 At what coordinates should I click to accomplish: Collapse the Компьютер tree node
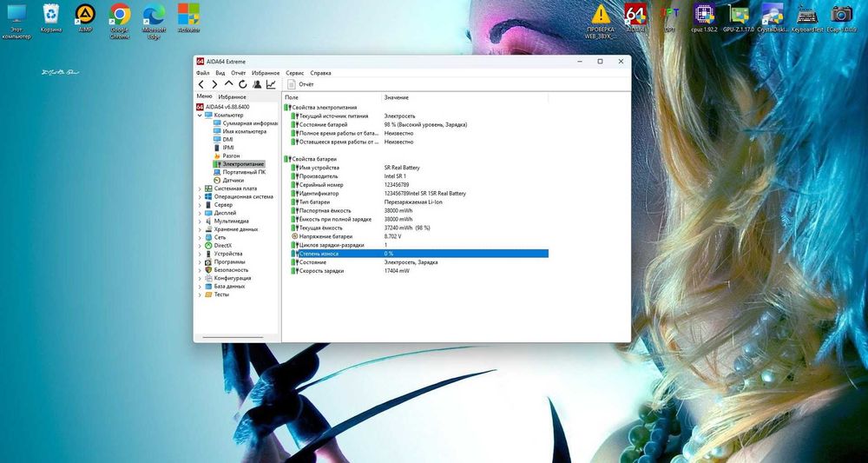click(x=200, y=115)
